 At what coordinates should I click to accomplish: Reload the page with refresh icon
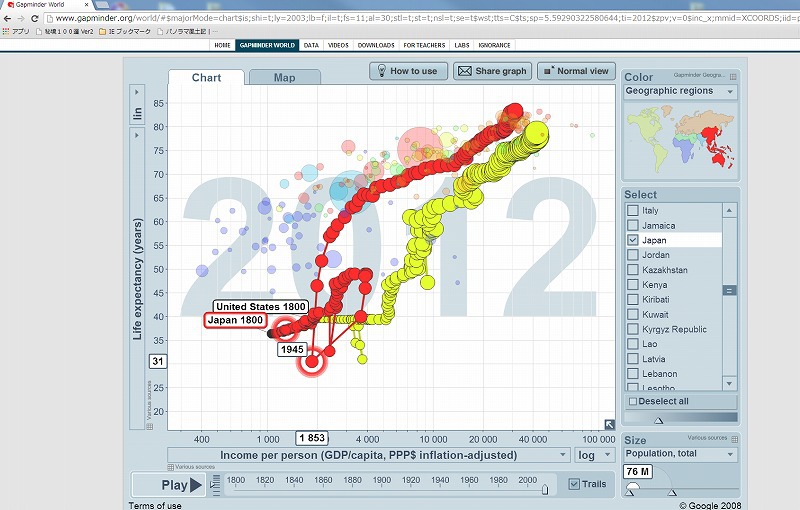[35, 18]
